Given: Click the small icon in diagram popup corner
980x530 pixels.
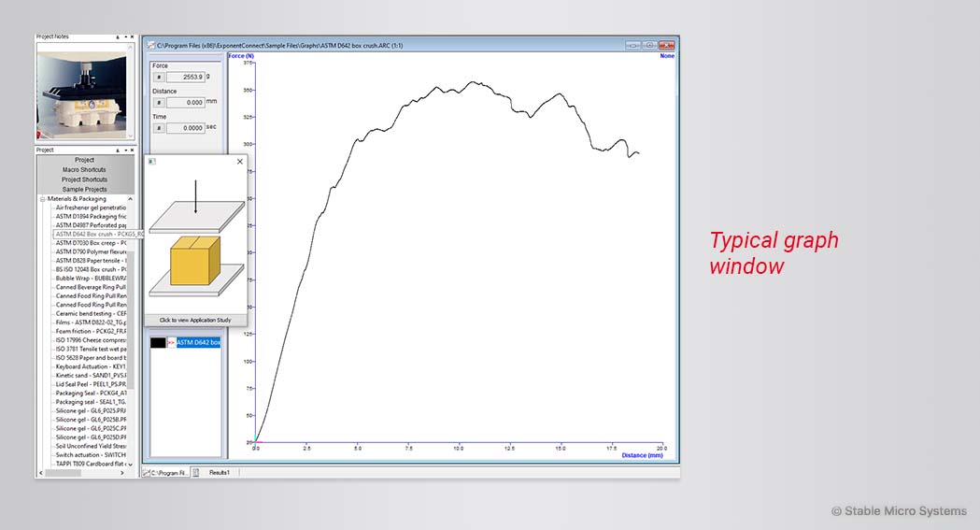Looking at the screenshot, I should pos(151,162).
